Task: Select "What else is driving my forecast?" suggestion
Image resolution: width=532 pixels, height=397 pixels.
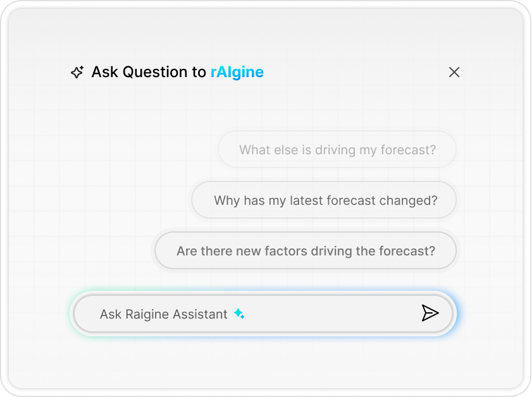Action: click(337, 150)
